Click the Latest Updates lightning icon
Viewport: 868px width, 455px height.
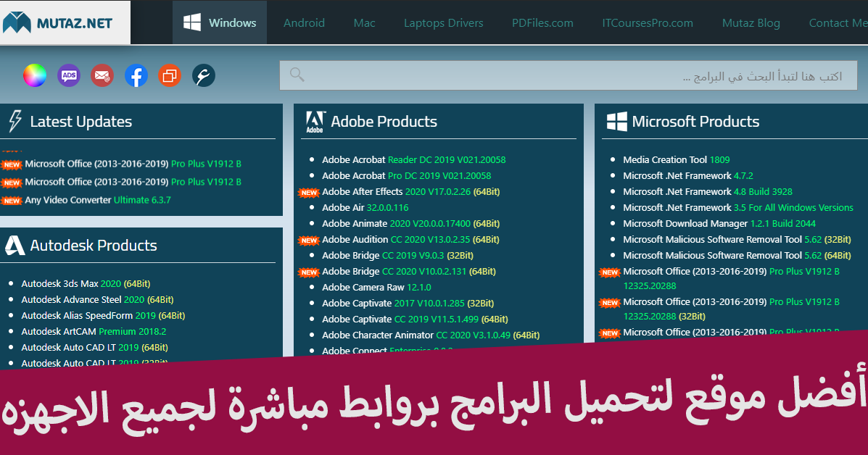tap(15, 121)
